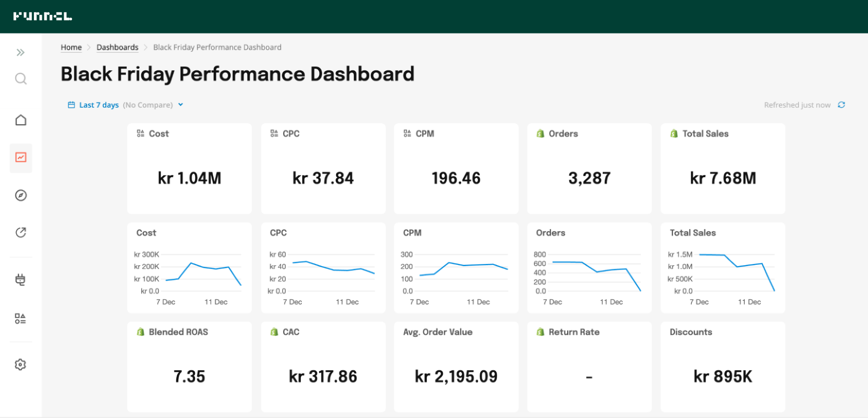
Task: Click the Home breadcrumb link
Action: [71, 47]
